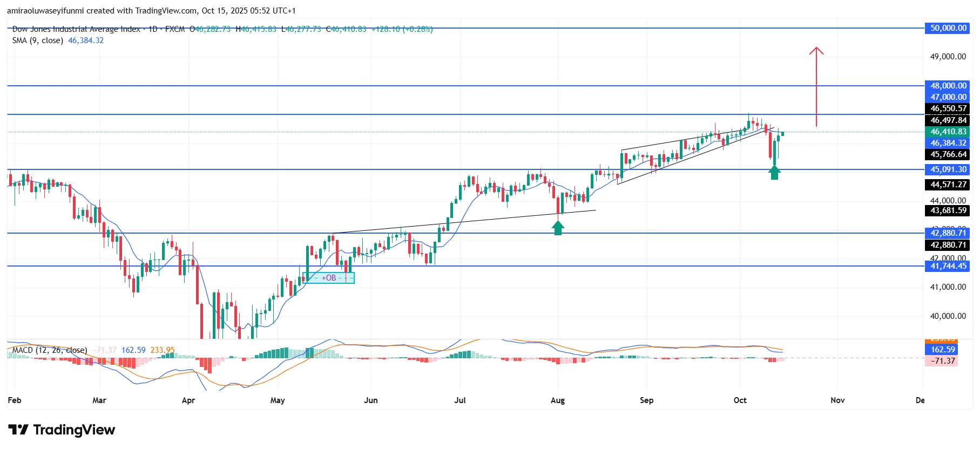Click the green up arrow under August
980x450 pixels.
[558, 228]
